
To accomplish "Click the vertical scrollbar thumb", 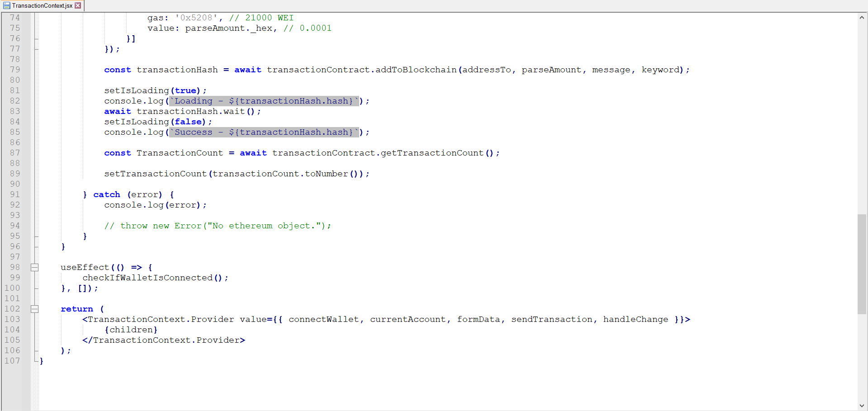I will (x=862, y=265).
